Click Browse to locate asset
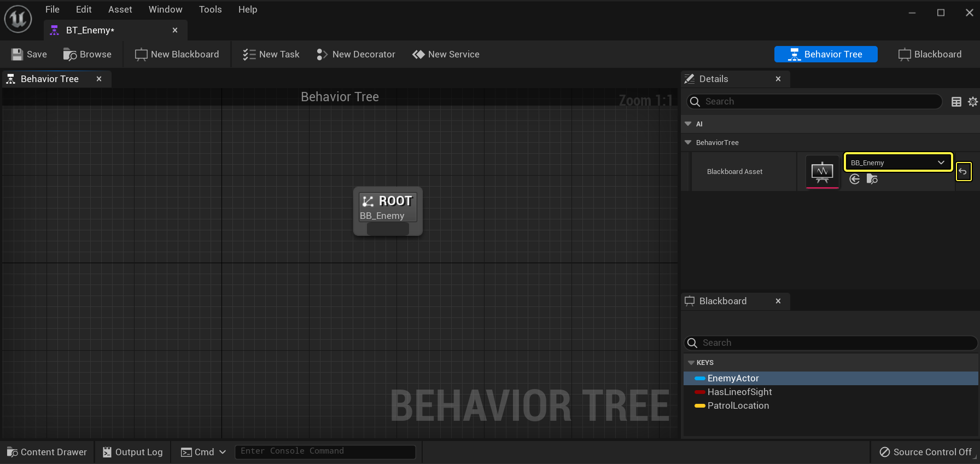 (87, 54)
